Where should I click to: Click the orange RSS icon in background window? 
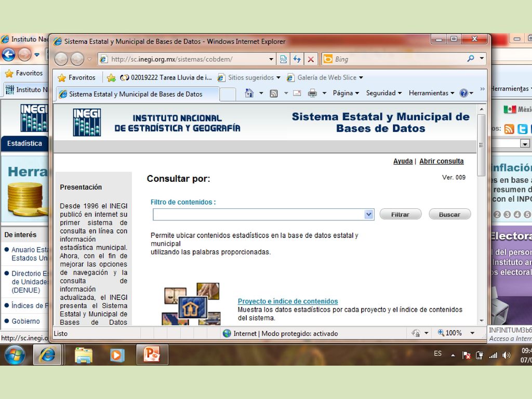coord(509,129)
